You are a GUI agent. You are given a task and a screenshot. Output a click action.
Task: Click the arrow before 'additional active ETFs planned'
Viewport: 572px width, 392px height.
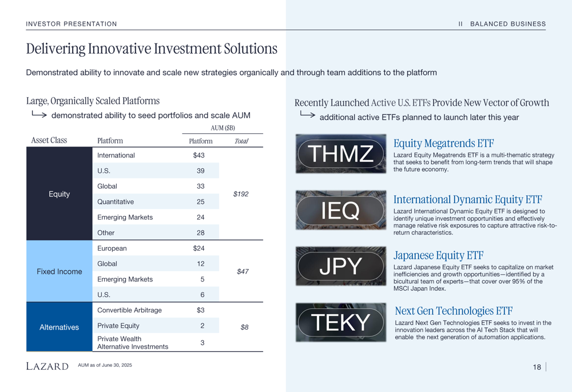point(307,116)
